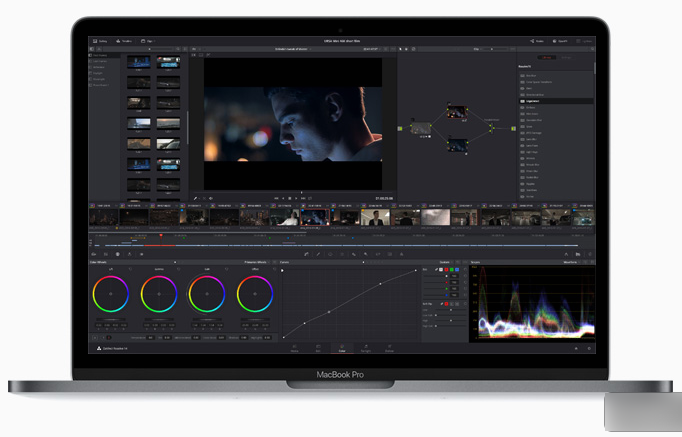
Task: Select the highlighted man clip thumbnail in timeline
Action: tap(315, 217)
